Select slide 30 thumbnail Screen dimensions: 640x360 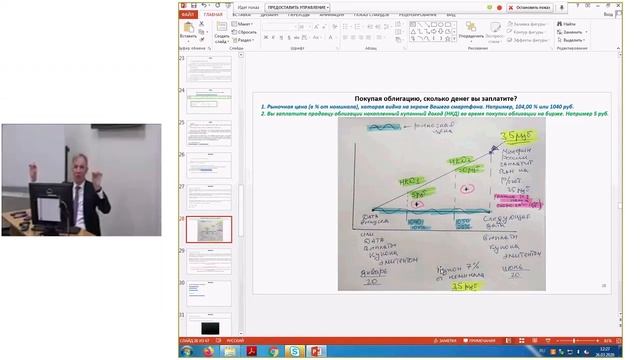(209, 293)
